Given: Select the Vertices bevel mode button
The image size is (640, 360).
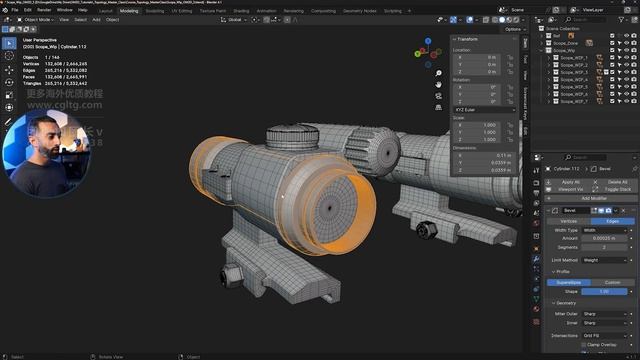Looking at the screenshot, I should point(568,221).
